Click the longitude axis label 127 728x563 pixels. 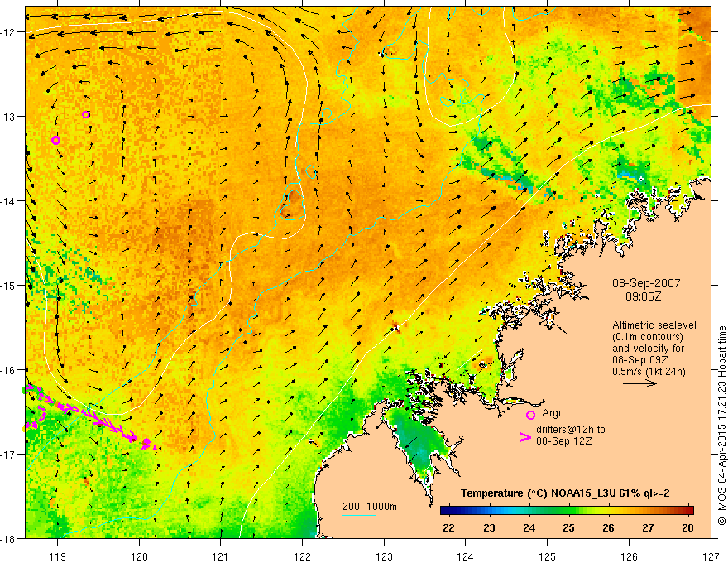coord(711,556)
